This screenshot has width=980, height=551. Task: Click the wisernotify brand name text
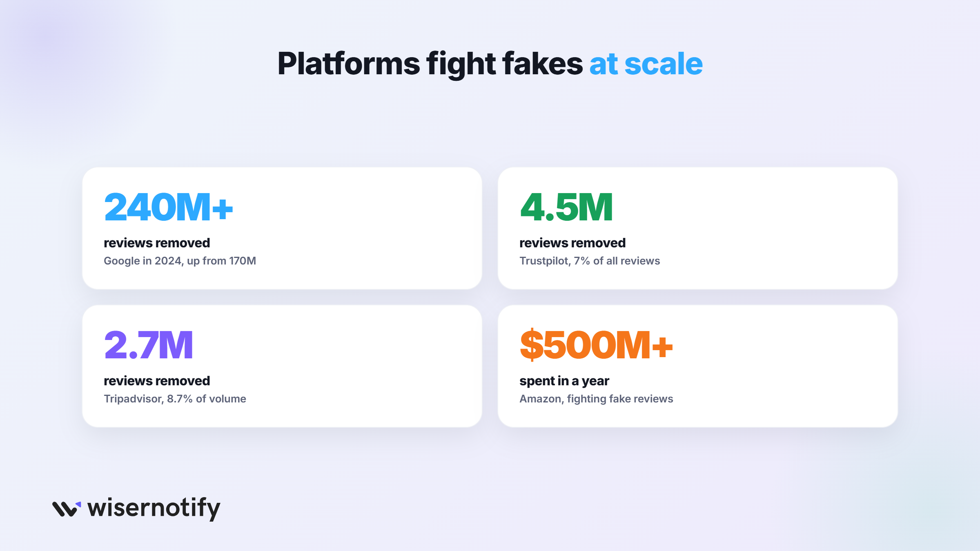point(154,509)
